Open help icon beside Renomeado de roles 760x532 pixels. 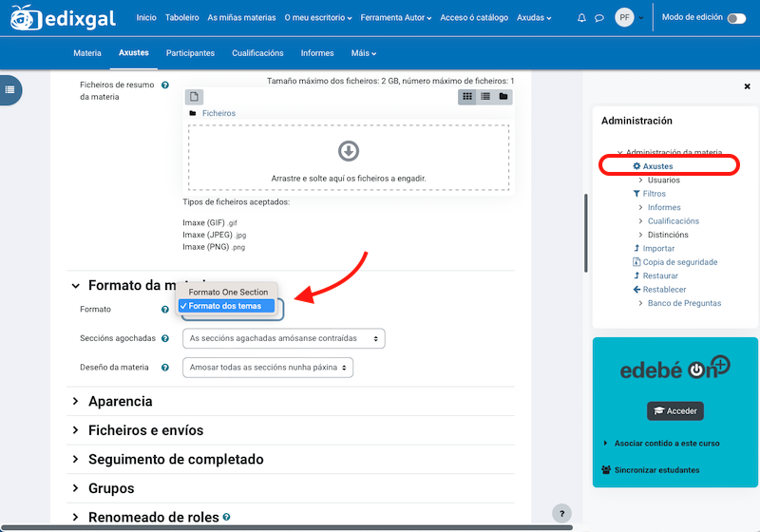click(x=226, y=517)
